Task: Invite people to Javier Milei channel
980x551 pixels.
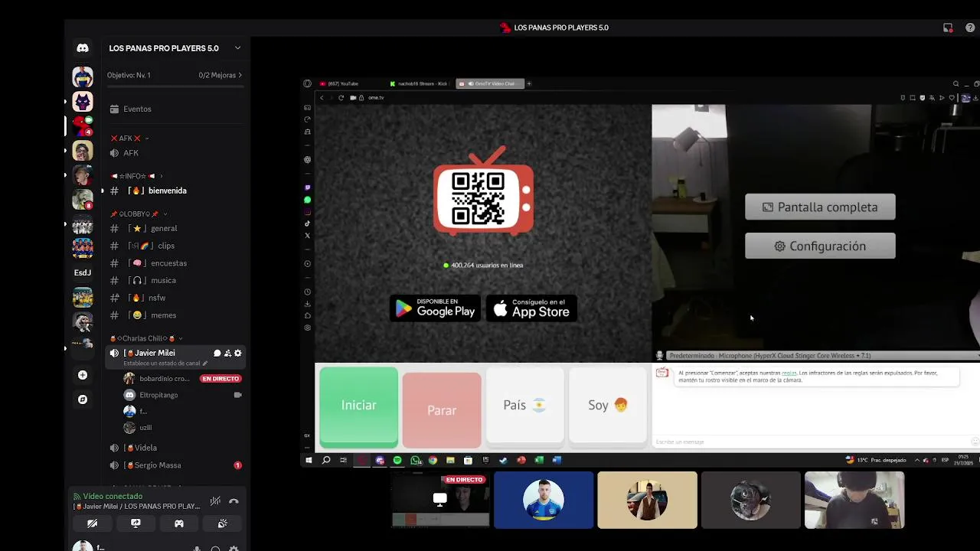Action: coord(227,353)
